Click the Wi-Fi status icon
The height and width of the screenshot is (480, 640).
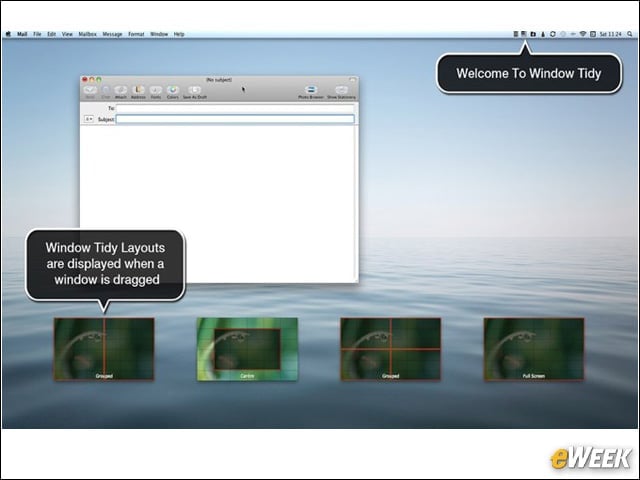click(583, 34)
